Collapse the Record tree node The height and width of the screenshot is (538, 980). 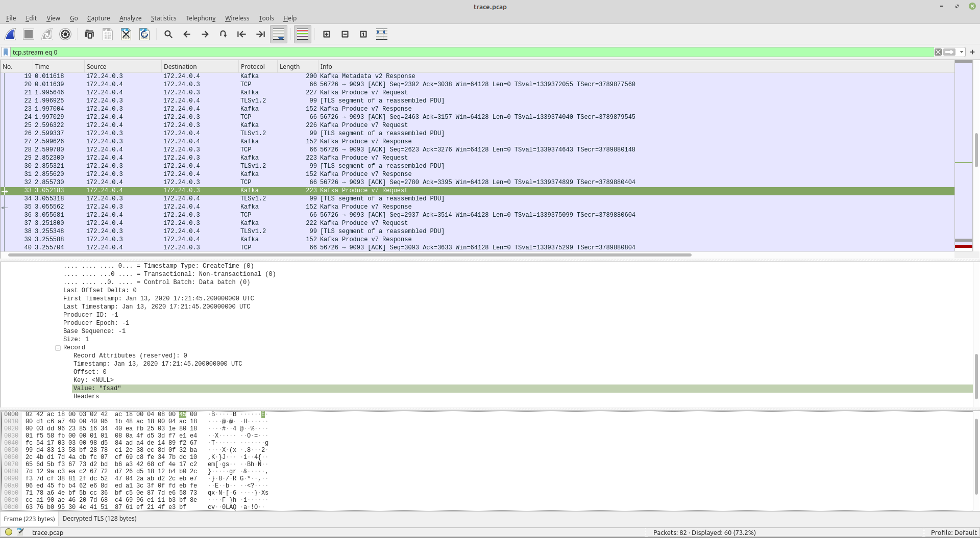58,348
